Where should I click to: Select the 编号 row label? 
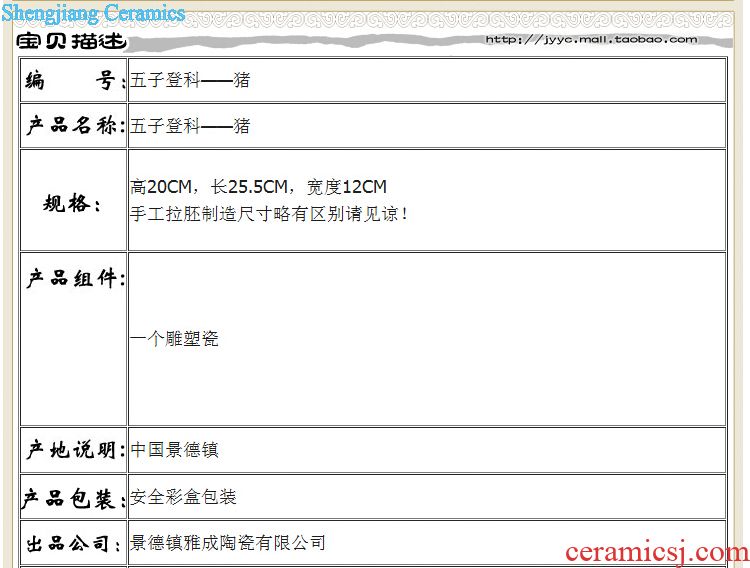74,81
